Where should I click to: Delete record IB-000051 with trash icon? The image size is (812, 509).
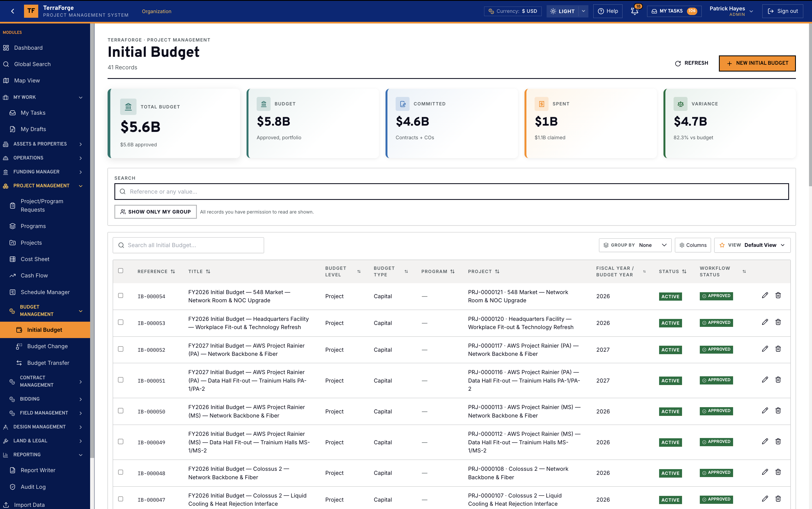tap(778, 380)
